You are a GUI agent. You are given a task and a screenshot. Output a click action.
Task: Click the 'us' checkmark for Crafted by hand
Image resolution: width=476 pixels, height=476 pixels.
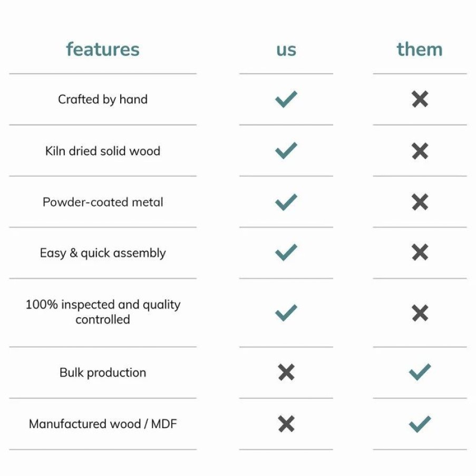tap(286, 99)
